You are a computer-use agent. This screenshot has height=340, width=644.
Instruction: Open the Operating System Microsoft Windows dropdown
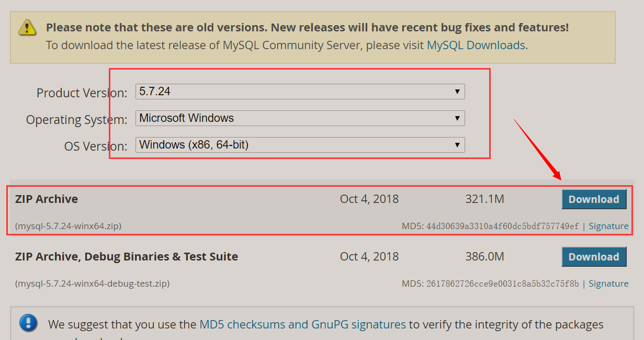point(300,118)
